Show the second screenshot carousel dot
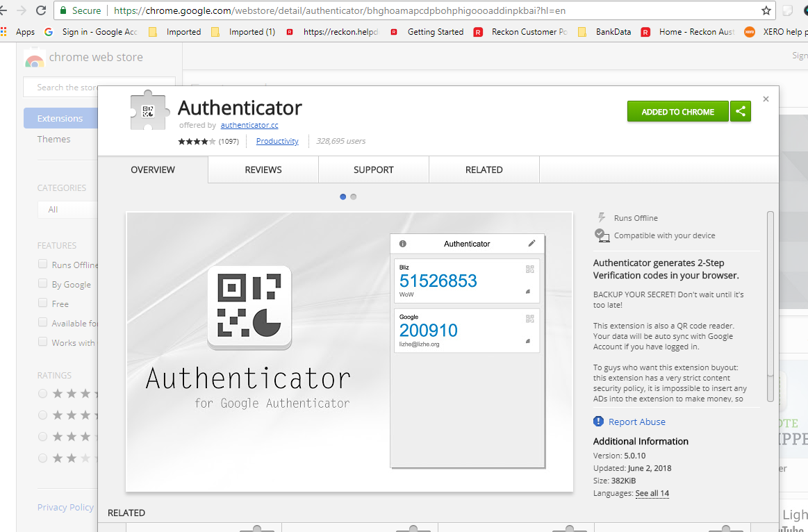This screenshot has width=808, height=532. tap(354, 197)
